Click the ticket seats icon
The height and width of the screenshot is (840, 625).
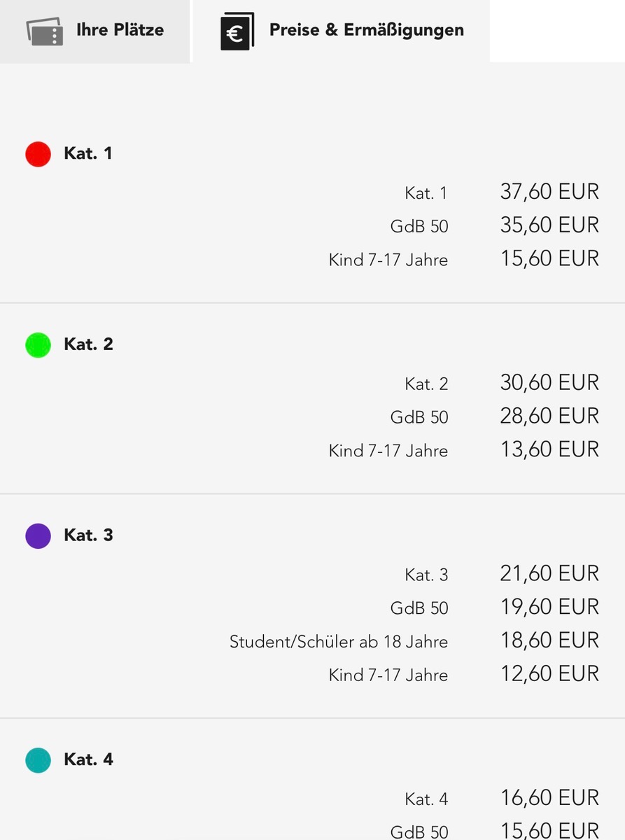click(x=45, y=31)
